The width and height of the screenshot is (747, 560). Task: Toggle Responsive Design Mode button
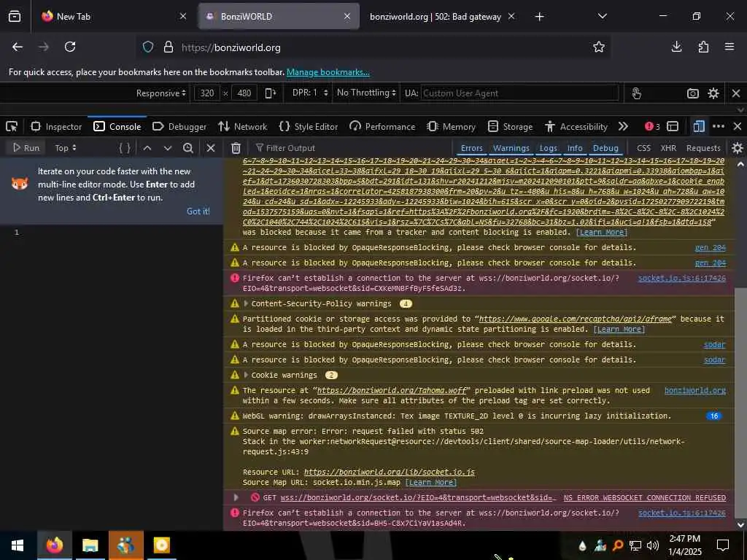(699, 126)
